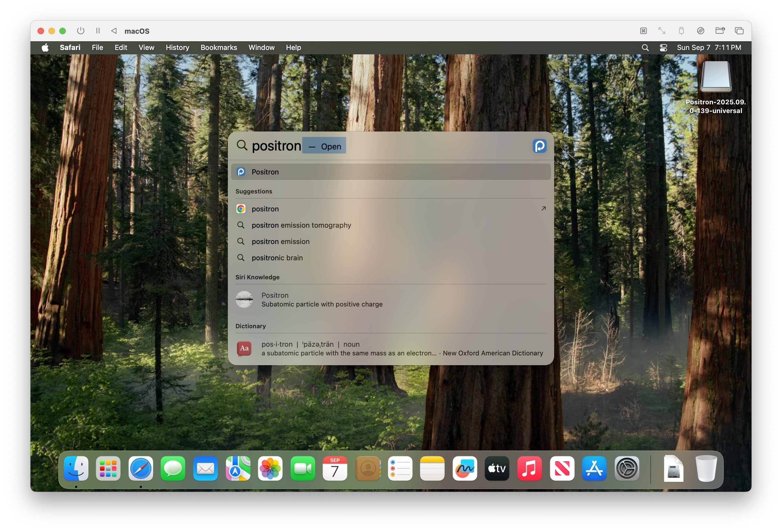The width and height of the screenshot is (782, 532).
Task: Click the USB device icon in VM toolbar
Action: 681,31
